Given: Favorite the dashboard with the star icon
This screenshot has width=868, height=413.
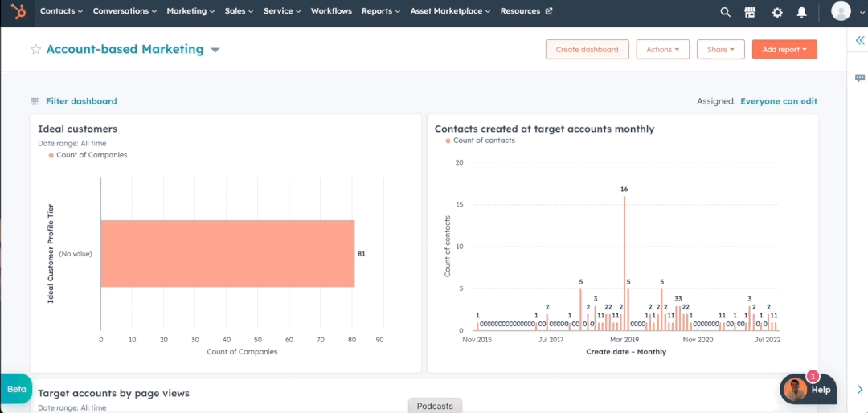Looking at the screenshot, I should pyautogui.click(x=35, y=50).
